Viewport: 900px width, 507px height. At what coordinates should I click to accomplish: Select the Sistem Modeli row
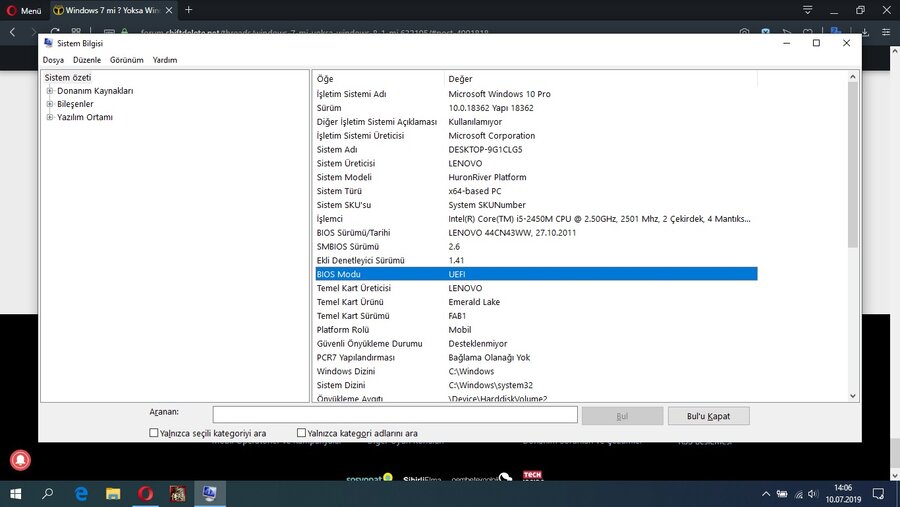click(536, 177)
